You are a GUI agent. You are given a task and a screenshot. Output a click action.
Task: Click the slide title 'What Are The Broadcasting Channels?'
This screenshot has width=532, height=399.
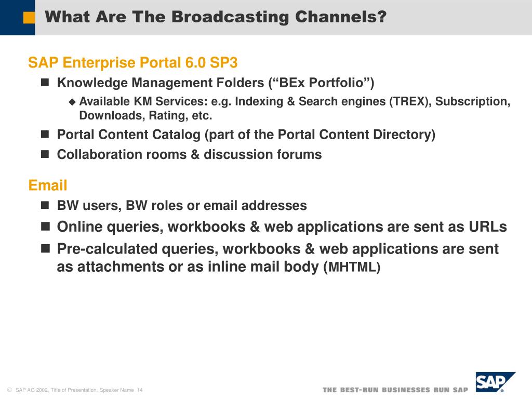click(x=216, y=17)
